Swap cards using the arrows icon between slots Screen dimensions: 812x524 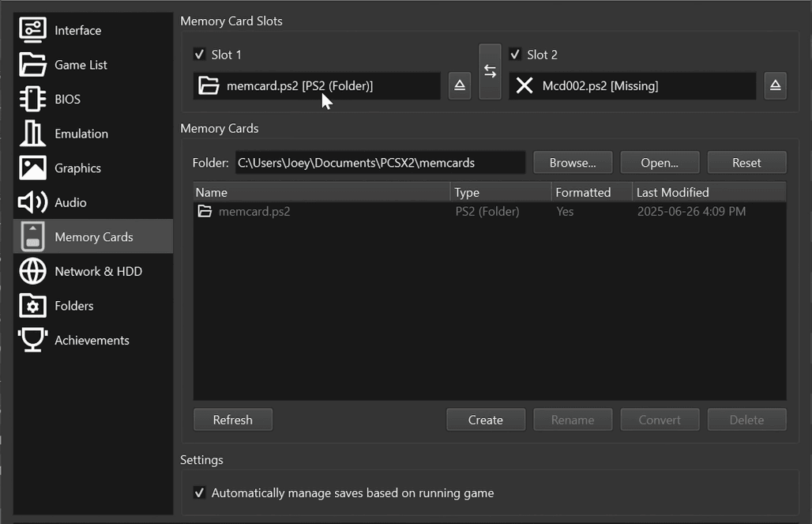click(x=490, y=70)
